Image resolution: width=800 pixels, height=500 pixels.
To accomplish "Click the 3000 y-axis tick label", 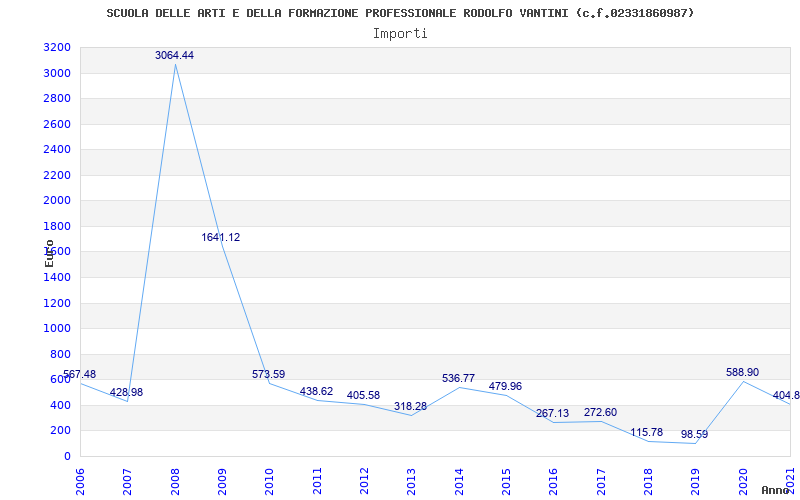I will tap(57, 73).
